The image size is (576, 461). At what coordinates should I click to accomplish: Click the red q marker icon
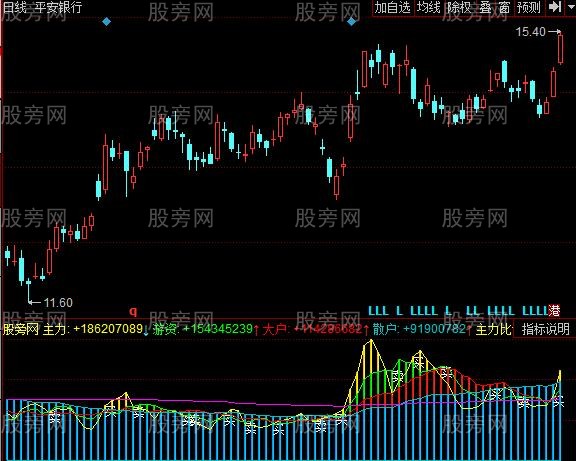tap(133, 311)
